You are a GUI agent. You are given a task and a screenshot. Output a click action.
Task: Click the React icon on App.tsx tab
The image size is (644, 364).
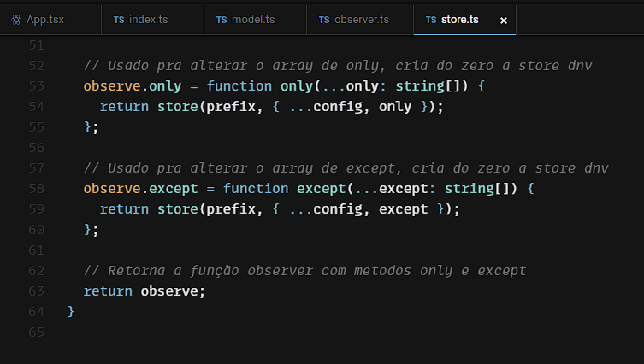(16, 19)
